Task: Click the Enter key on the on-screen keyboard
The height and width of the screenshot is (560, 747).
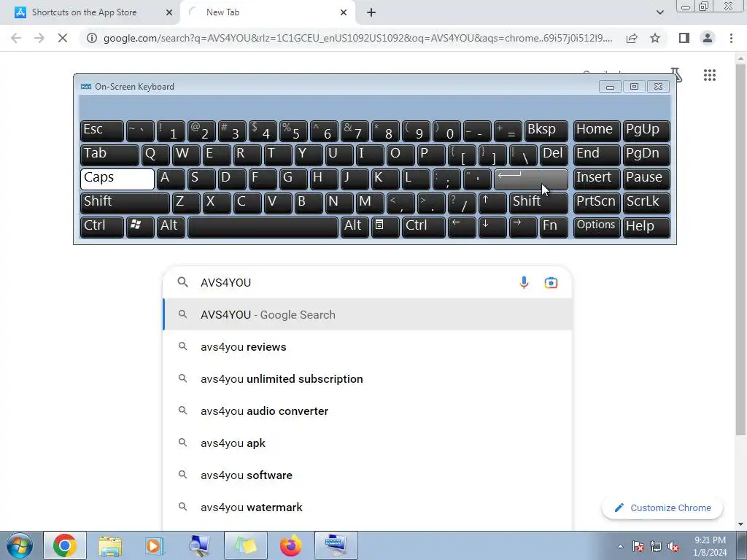Action: [531, 179]
